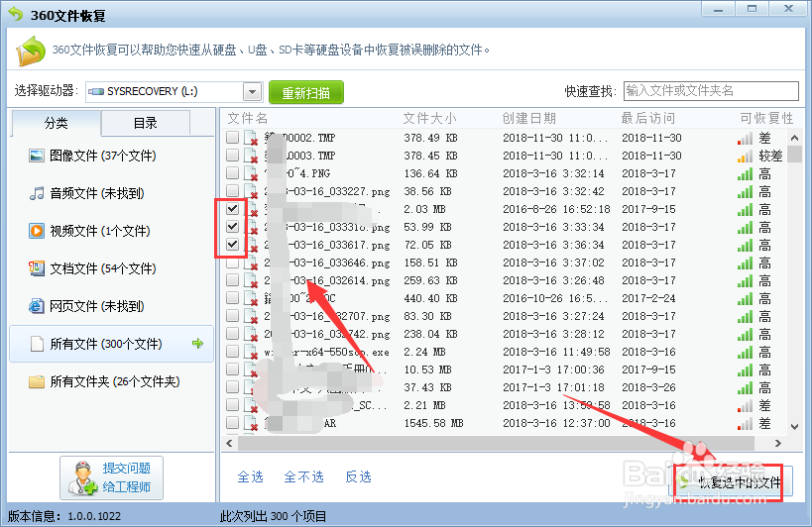Click vertical scrollbar up arrow
Screen dimensions: 812x527
(x=794, y=138)
